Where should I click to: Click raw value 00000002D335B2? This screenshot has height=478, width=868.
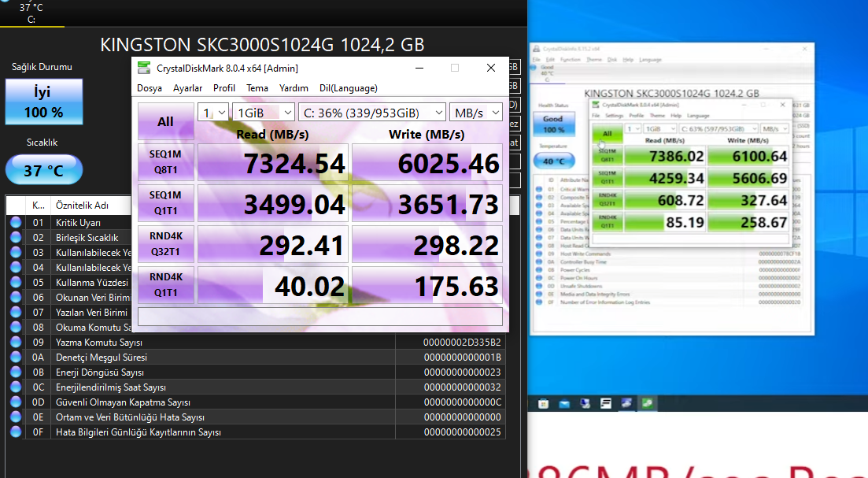pos(462,343)
